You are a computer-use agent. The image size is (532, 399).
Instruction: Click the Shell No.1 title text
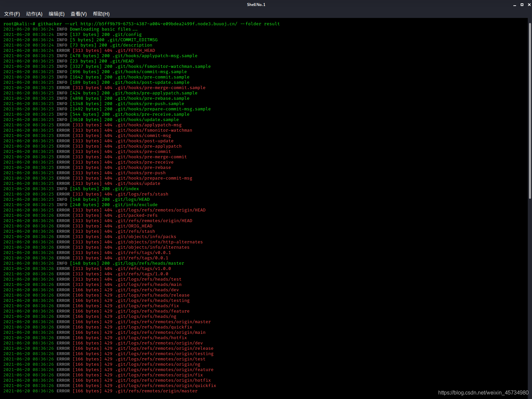click(x=256, y=5)
